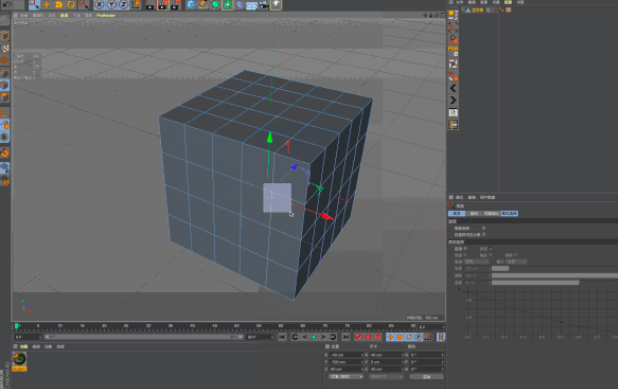
Task: Click the X position field in Coordinates
Action: tap(346, 355)
